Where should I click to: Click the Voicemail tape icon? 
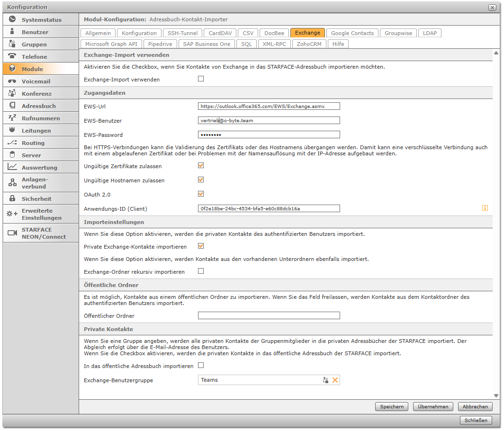tap(12, 81)
